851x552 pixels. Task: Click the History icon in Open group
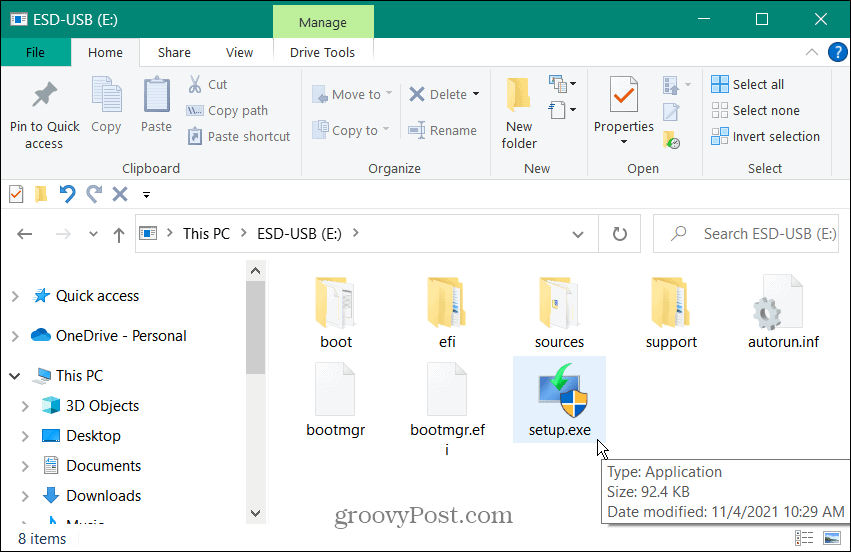671,141
